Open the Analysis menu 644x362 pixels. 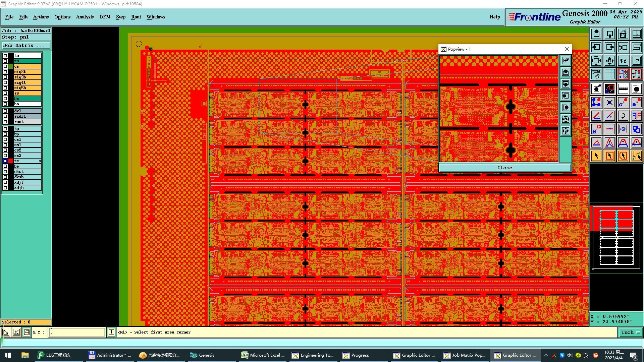pyautogui.click(x=85, y=17)
